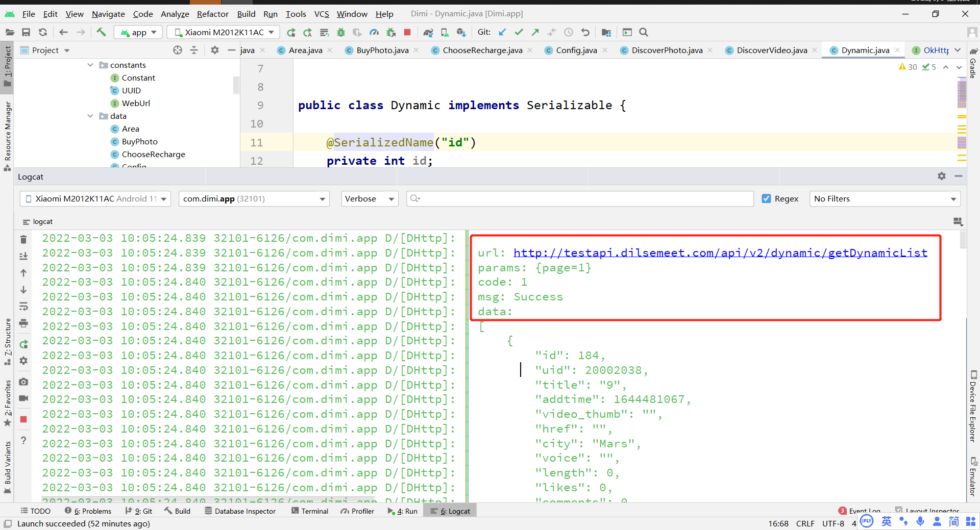Click the Screen record video icon

(23, 398)
